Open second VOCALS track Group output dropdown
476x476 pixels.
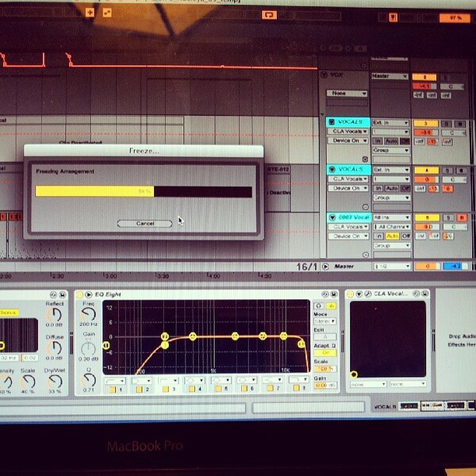[x=392, y=198]
